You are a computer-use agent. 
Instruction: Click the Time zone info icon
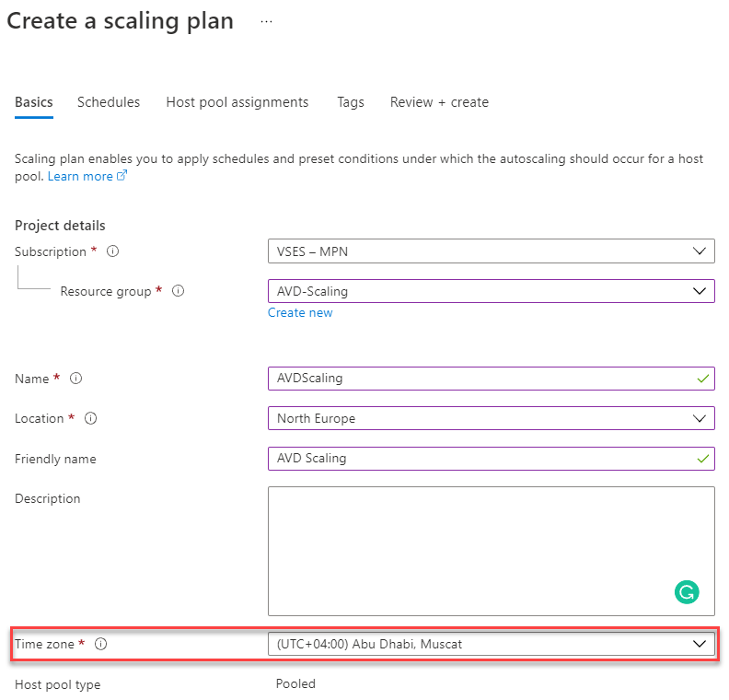click(101, 645)
